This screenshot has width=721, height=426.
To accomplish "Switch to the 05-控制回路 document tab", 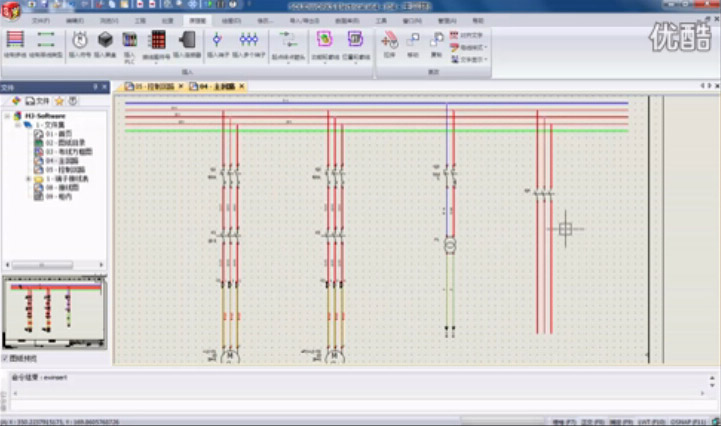I will coord(154,86).
